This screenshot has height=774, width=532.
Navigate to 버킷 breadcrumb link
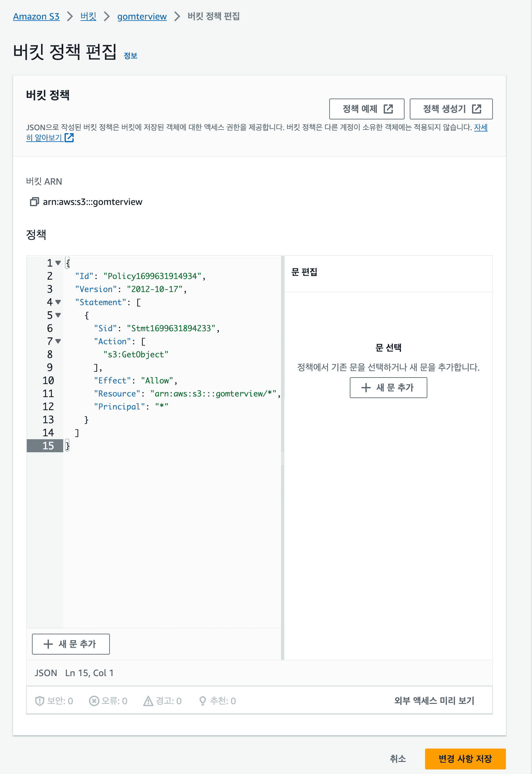88,16
